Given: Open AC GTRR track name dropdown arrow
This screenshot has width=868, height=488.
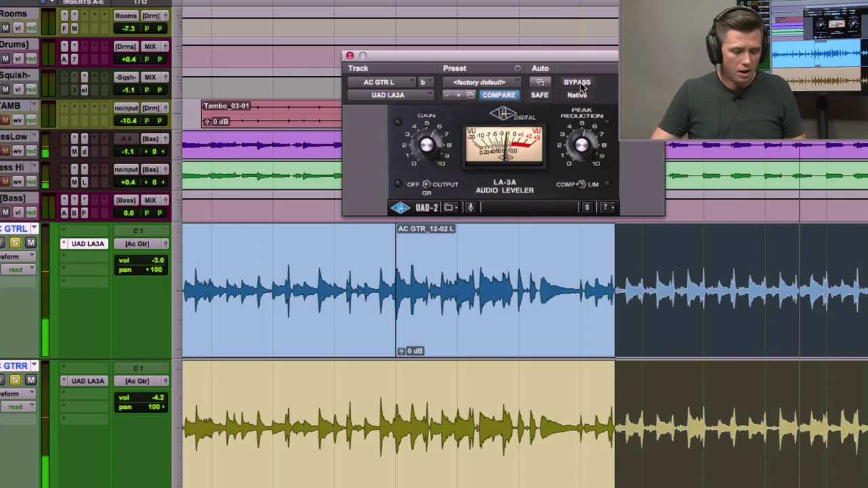Looking at the screenshot, I should coord(34,366).
